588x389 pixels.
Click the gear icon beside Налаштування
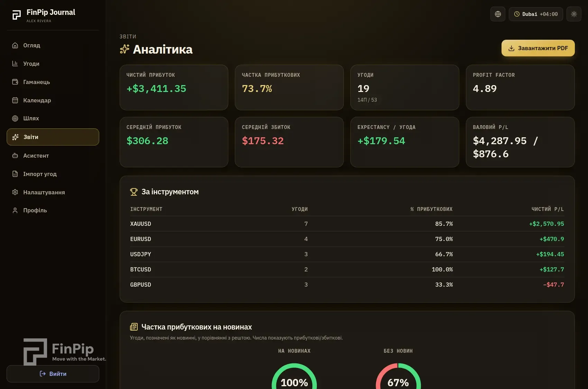coord(15,192)
